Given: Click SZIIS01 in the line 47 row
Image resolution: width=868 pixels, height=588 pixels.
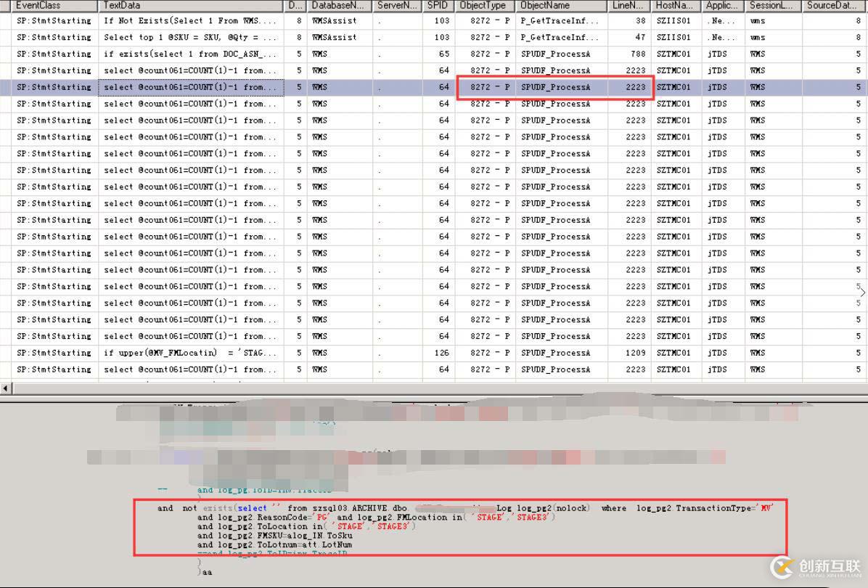Looking at the screenshot, I should click(673, 37).
